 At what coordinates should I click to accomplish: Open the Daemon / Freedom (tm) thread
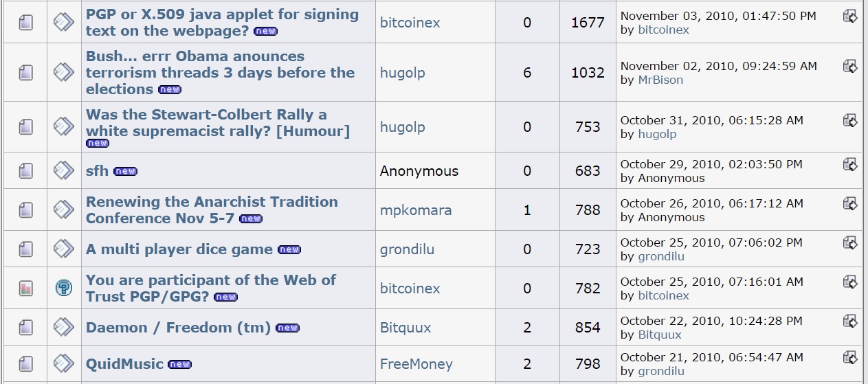[x=178, y=328]
